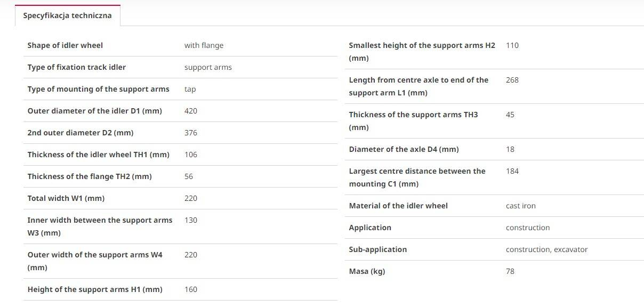
Task: Select Diameter of the axle D4 label
Action: tap(404, 149)
